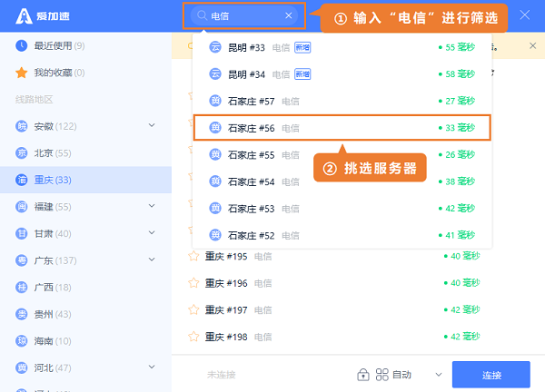This screenshot has height=392, width=545.
Task: Click the 京 badge icon for 北京
Action: coord(22,152)
